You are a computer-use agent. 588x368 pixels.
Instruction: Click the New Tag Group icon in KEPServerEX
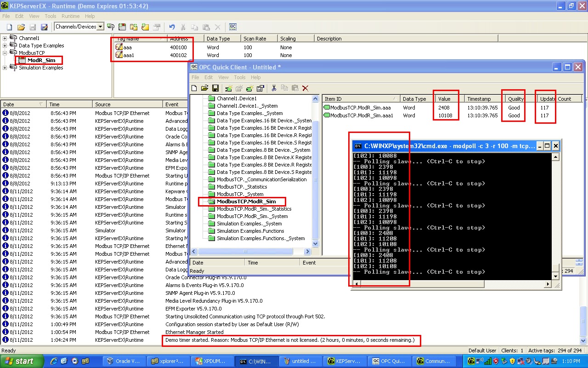click(x=133, y=27)
